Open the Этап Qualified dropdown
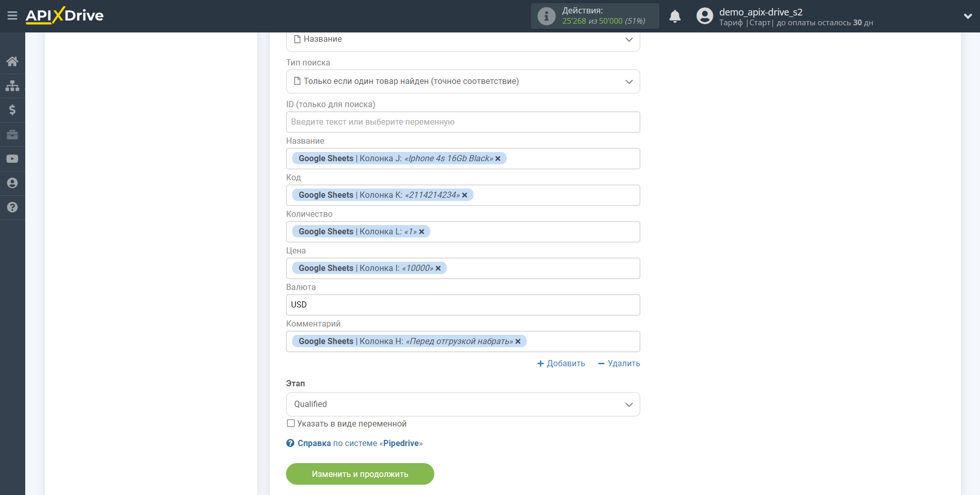980x495 pixels. coord(463,404)
